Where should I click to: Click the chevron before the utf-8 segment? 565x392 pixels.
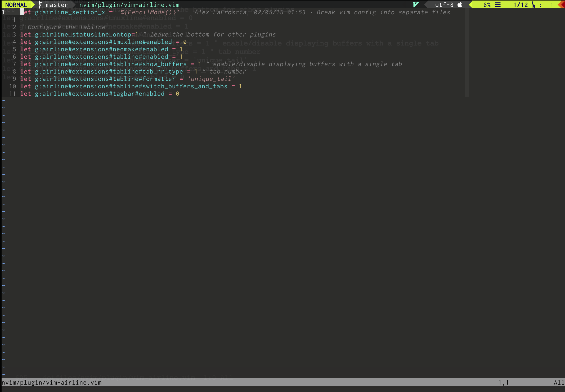click(426, 4)
